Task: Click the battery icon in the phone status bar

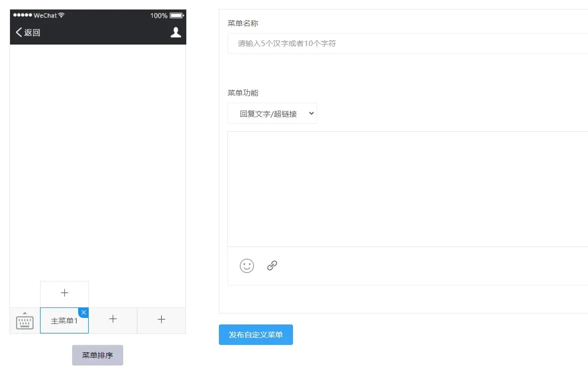Action: [176, 16]
